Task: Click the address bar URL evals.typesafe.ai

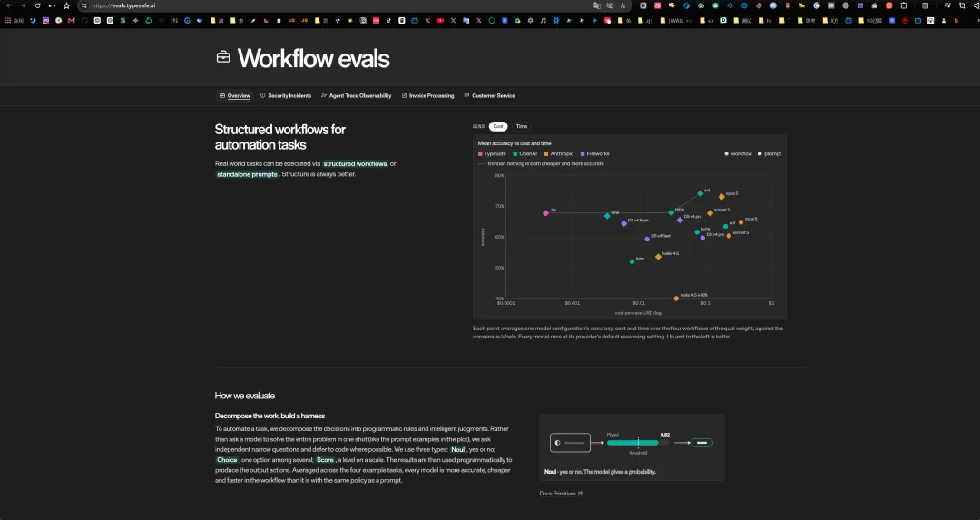Action: pyautogui.click(x=123, y=5)
